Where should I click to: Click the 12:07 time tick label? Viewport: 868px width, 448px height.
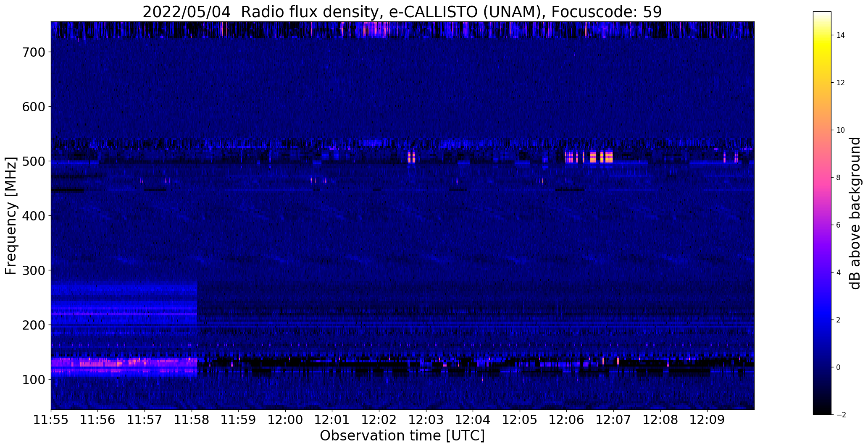613,420
